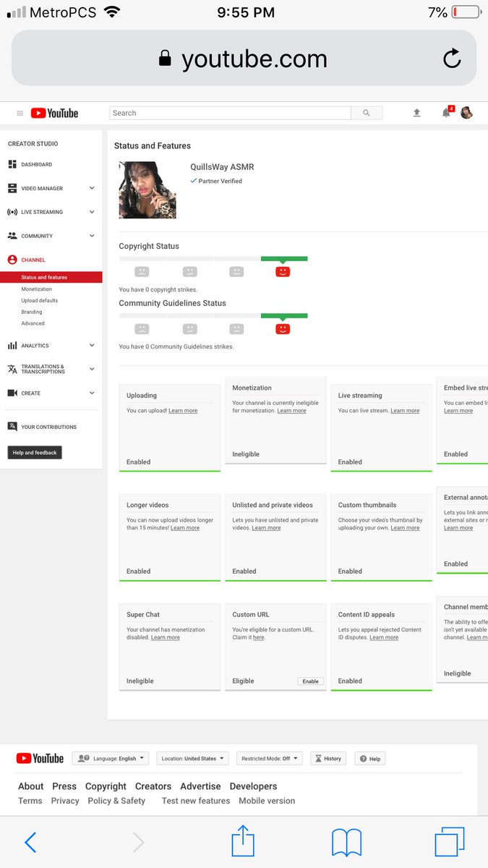This screenshot has height=868, width=488.
Task: Click the Your Contributions translate icon
Action: pyautogui.click(x=12, y=427)
